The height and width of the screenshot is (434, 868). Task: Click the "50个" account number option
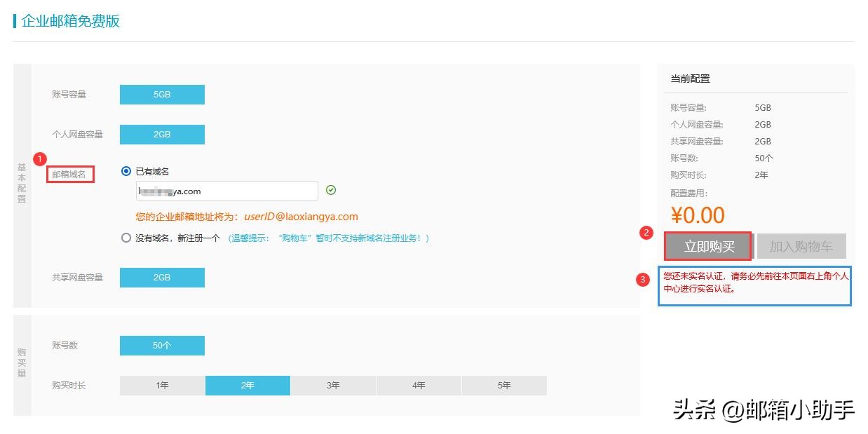tap(162, 345)
